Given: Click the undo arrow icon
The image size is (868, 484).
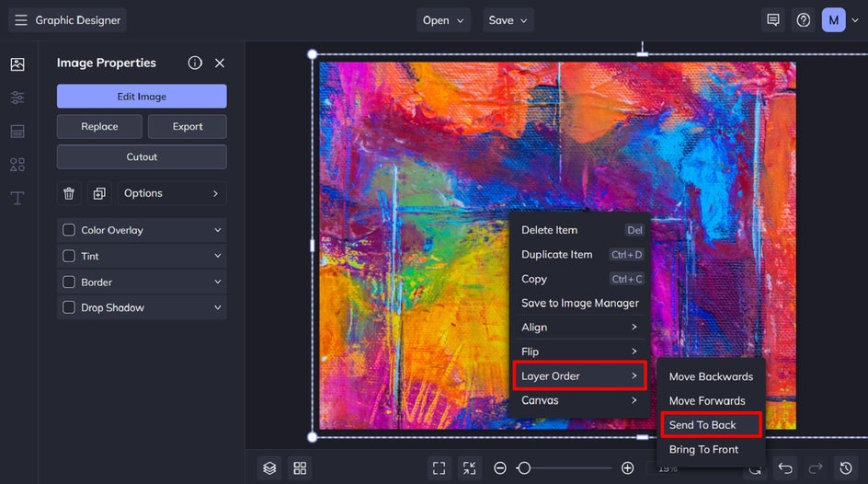Looking at the screenshot, I should (x=784, y=468).
